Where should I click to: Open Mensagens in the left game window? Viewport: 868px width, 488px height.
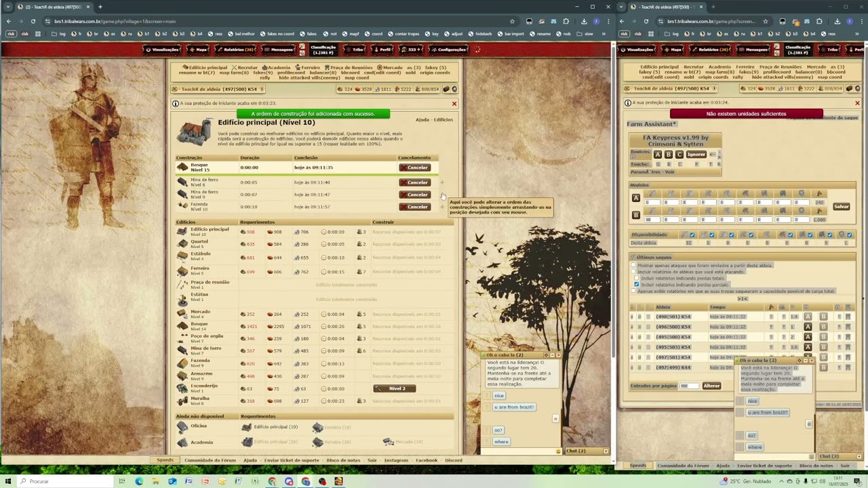(278, 49)
